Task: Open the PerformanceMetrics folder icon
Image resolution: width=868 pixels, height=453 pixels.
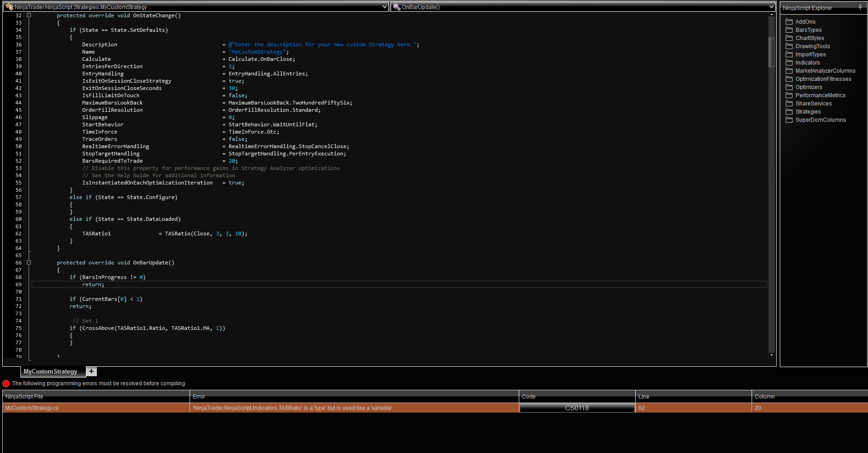Action: (789, 95)
